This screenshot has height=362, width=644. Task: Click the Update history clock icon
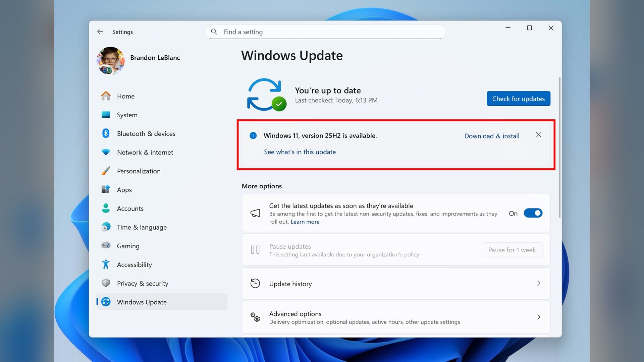(255, 284)
